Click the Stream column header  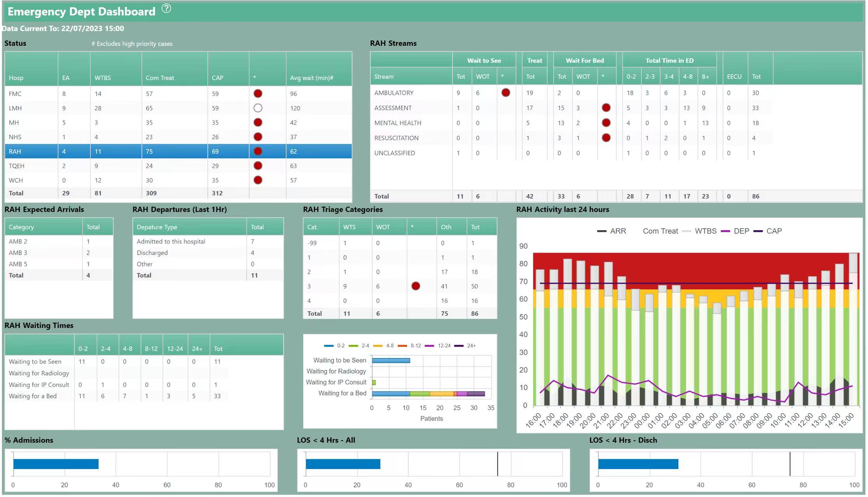pos(383,76)
